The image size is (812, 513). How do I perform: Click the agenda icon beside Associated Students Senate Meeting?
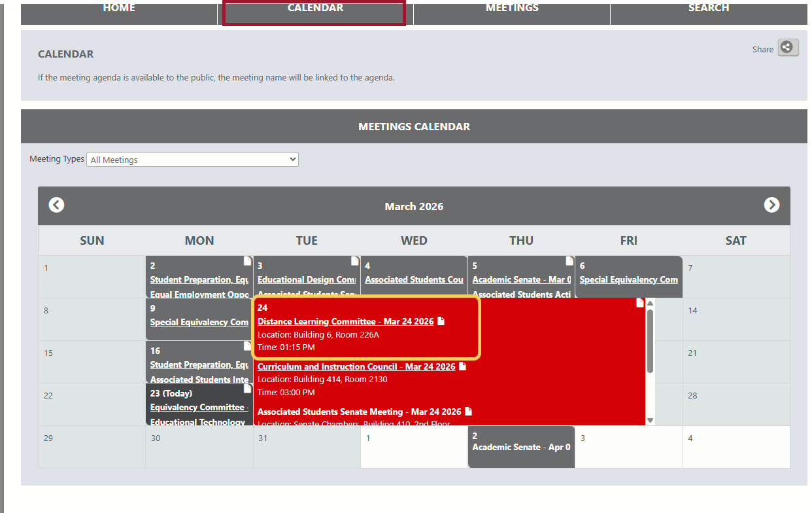click(x=467, y=411)
